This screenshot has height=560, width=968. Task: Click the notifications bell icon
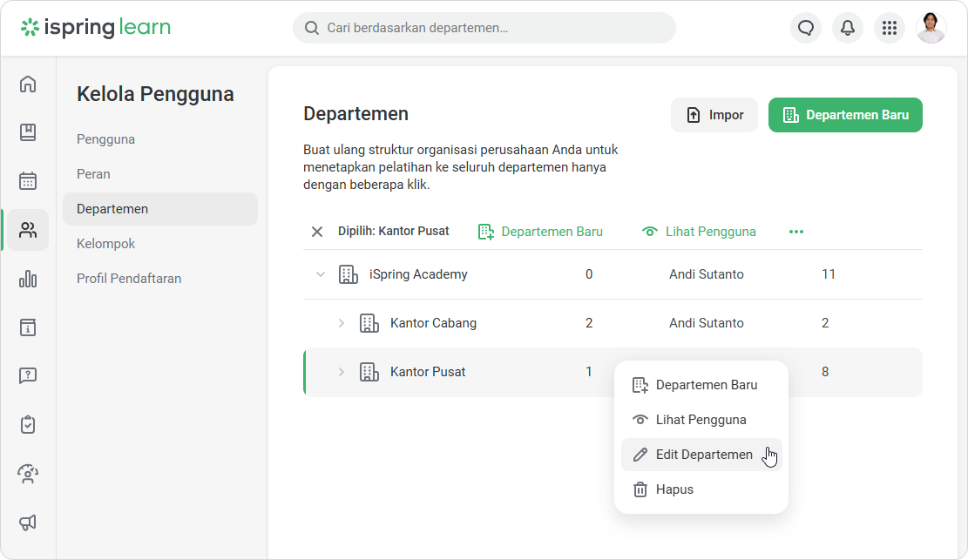point(847,28)
